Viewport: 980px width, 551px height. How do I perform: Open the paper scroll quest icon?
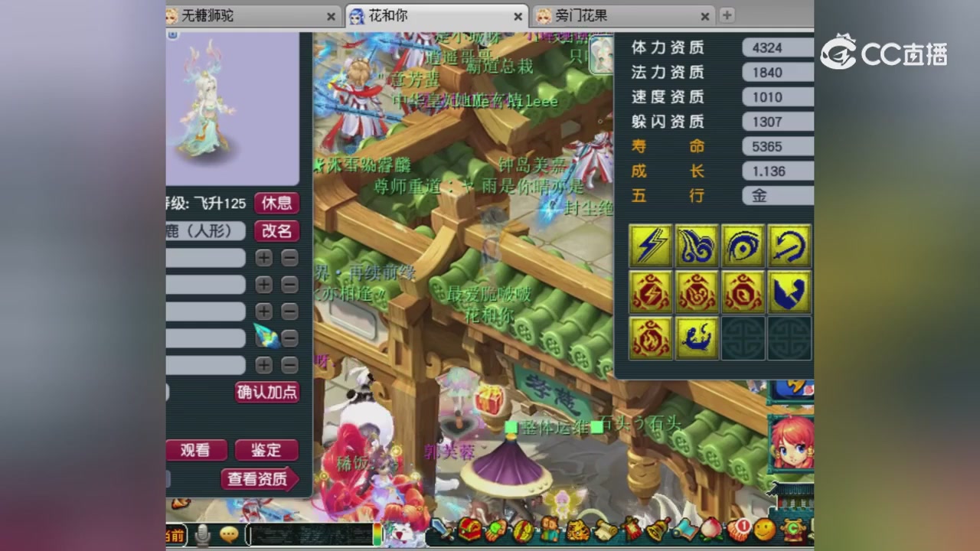(x=605, y=530)
